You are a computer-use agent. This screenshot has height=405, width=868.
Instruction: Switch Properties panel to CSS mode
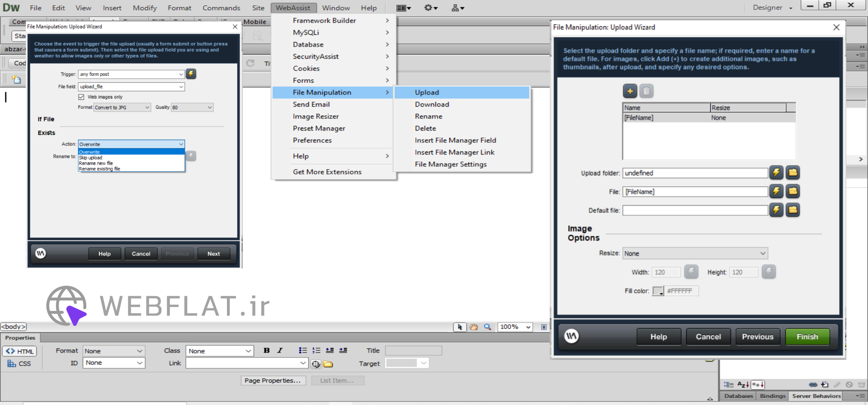coord(19,363)
